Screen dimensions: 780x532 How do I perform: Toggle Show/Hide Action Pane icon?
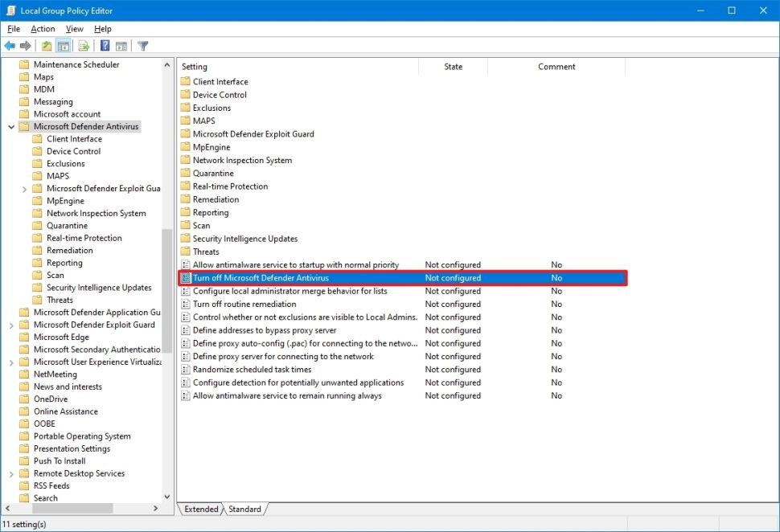tap(121, 46)
